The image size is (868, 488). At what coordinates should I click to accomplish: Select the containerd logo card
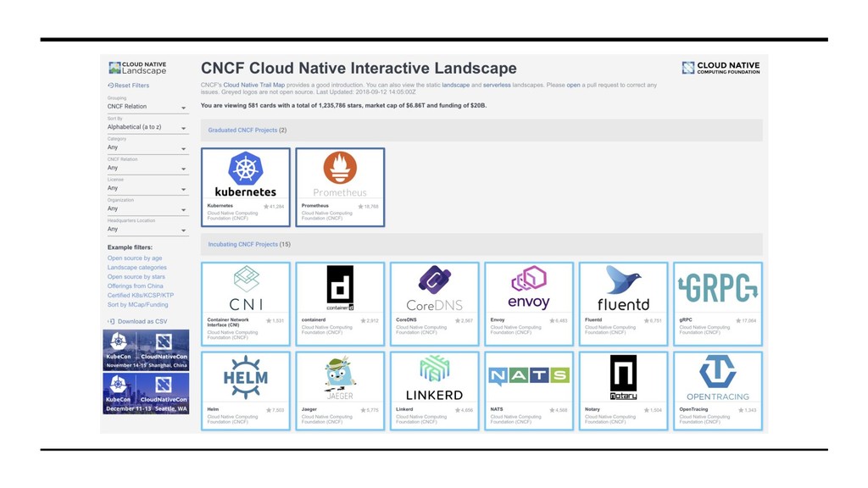tap(340, 288)
